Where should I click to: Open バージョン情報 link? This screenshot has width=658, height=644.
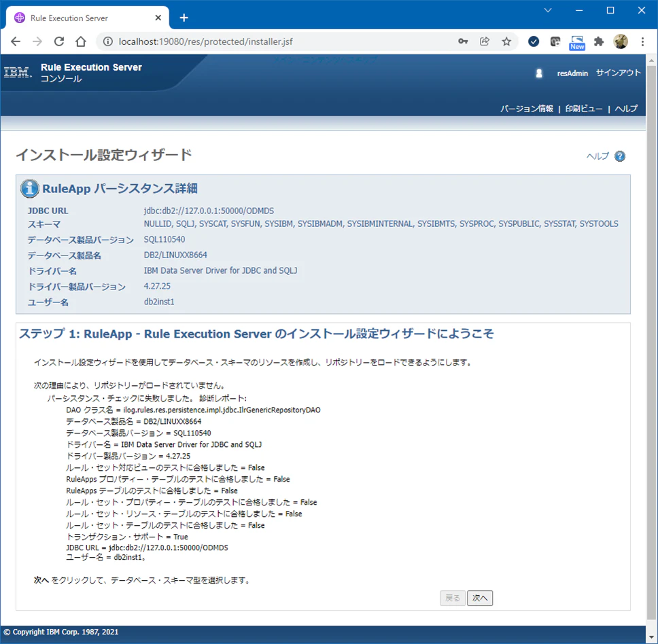(527, 109)
